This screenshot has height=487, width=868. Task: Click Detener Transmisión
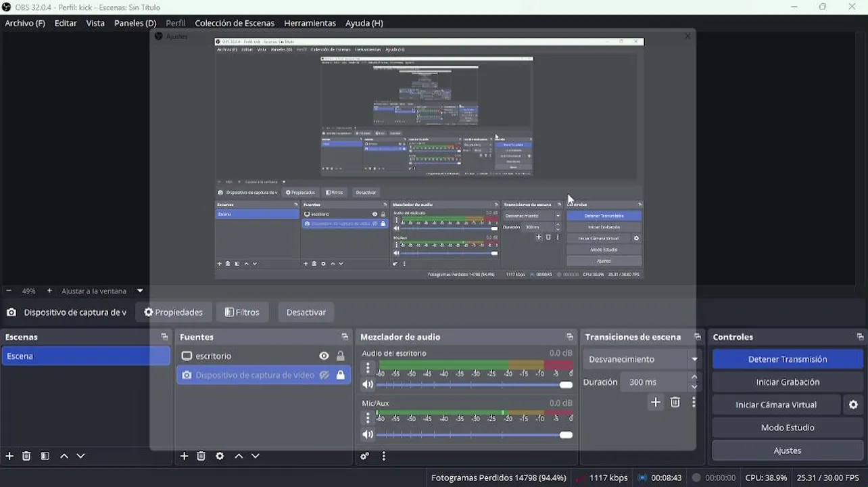[x=788, y=359]
